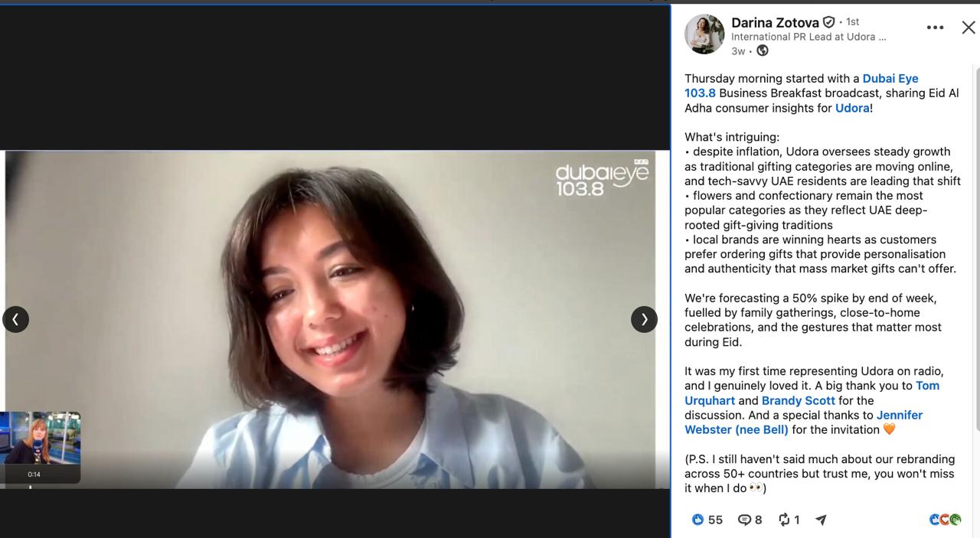Click the '3w' post timestamp
The image size is (980, 538).
click(738, 51)
